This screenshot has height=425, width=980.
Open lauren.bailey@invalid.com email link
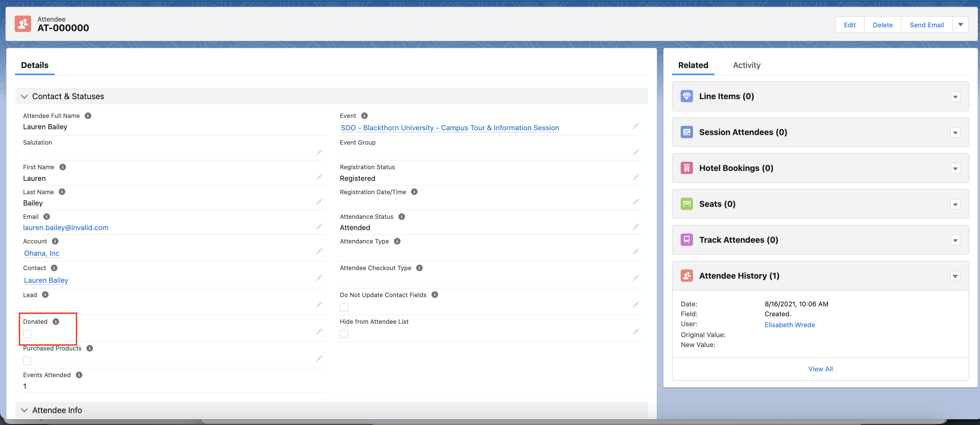pyautogui.click(x=66, y=228)
